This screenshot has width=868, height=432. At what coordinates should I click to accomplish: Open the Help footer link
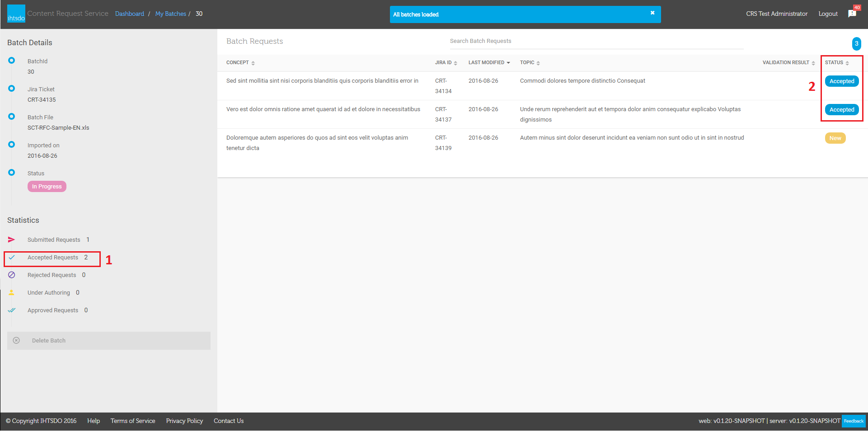(x=94, y=421)
